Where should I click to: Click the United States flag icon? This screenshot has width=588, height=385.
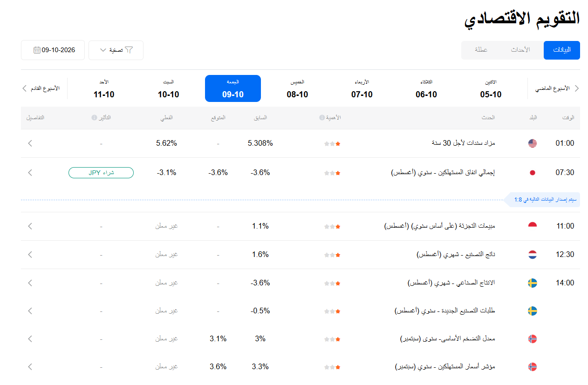tap(533, 143)
